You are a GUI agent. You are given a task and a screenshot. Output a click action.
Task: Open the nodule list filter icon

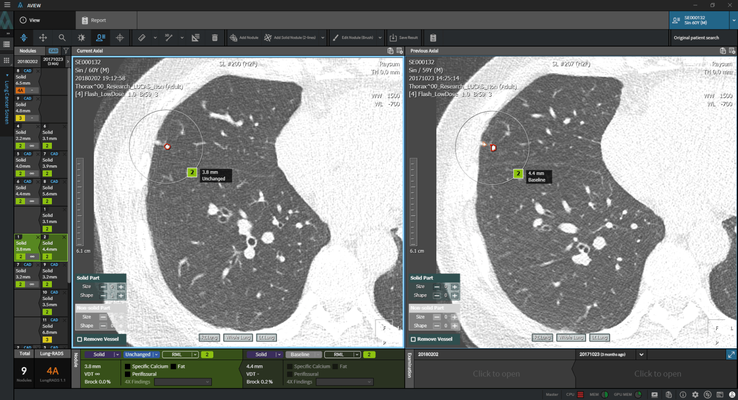(x=66, y=51)
